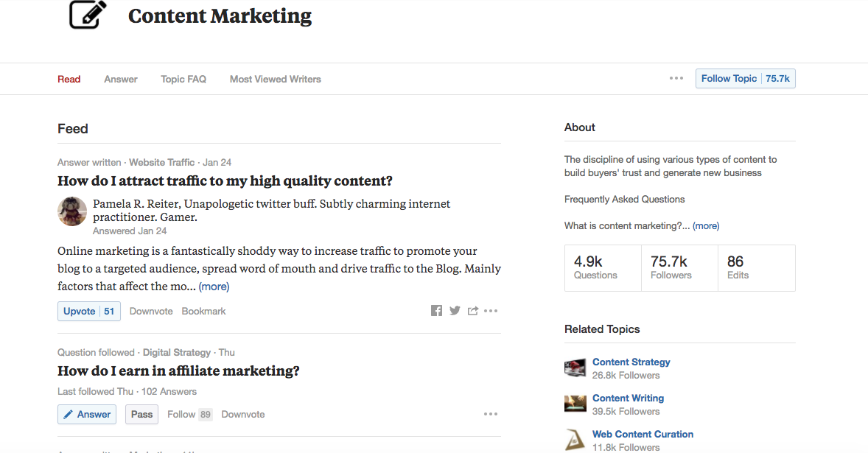
Task: Switch to the Answer tab
Action: tap(121, 79)
